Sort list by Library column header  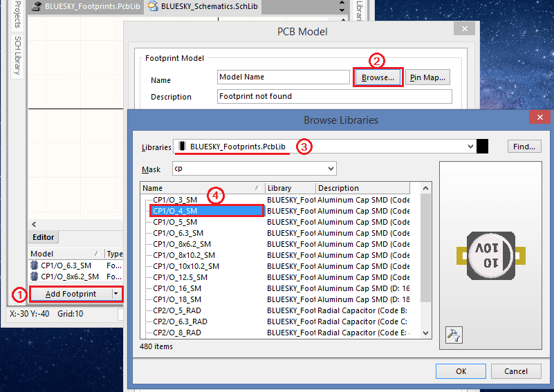[290, 188]
